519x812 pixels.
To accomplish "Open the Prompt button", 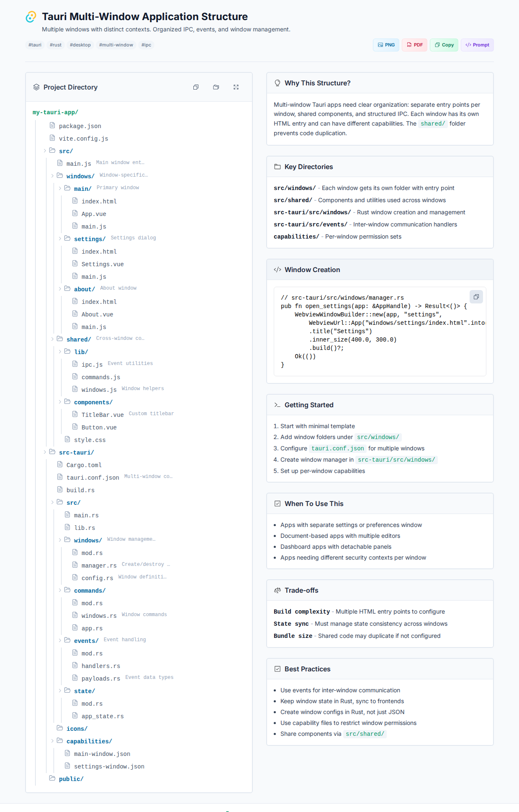I will point(477,45).
